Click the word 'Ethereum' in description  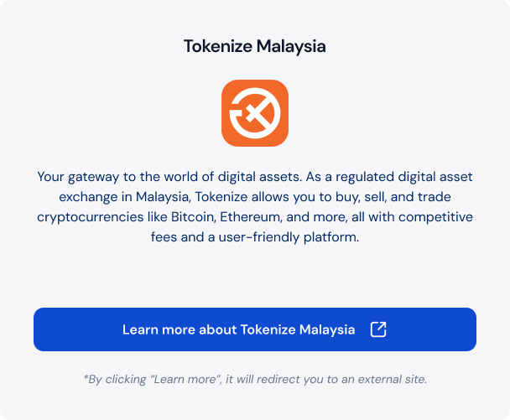click(x=251, y=217)
